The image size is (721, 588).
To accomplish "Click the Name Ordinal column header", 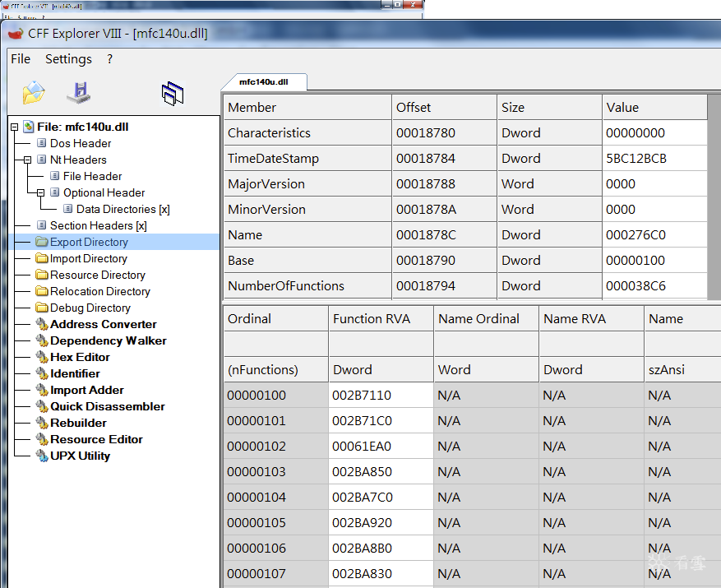I will click(486, 318).
